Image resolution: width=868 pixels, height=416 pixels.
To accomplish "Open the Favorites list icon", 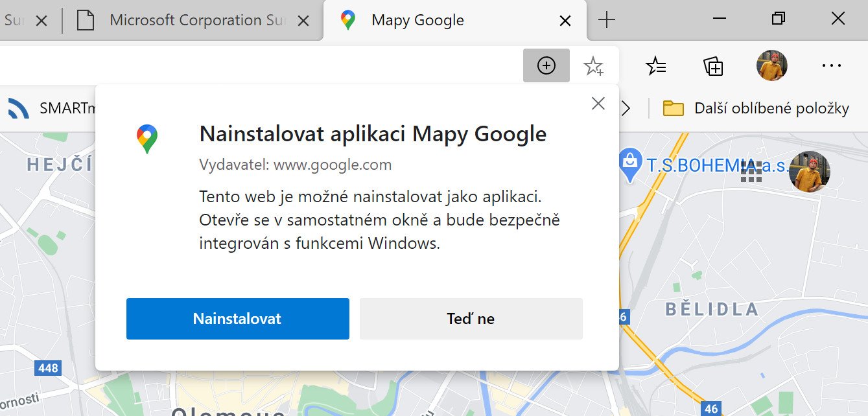I will coord(655,65).
